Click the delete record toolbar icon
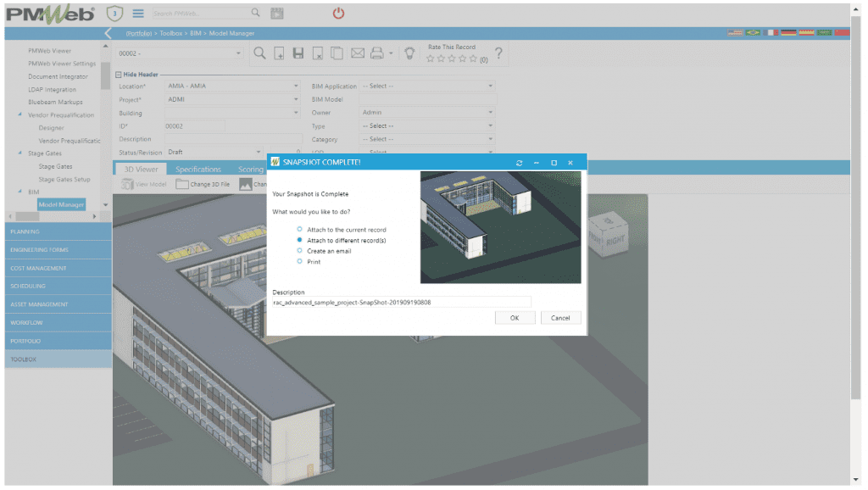This screenshot has height=490, width=868. click(x=318, y=53)
